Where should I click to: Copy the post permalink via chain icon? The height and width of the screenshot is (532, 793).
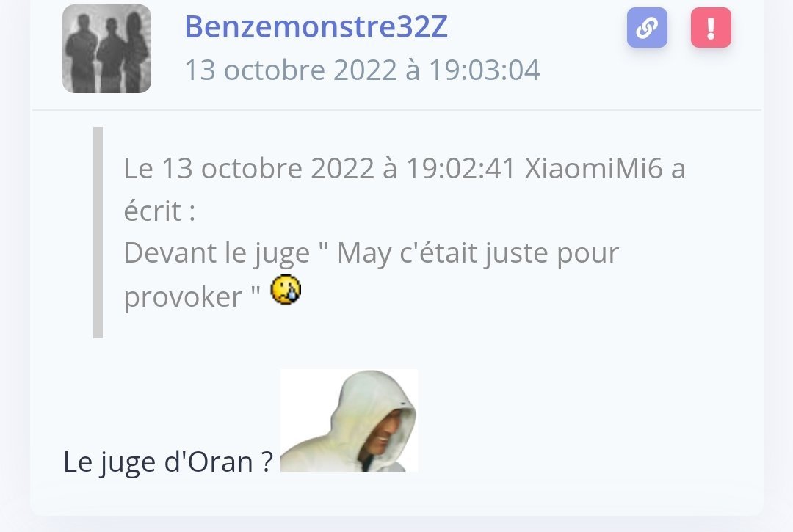[x=647, y=28]
